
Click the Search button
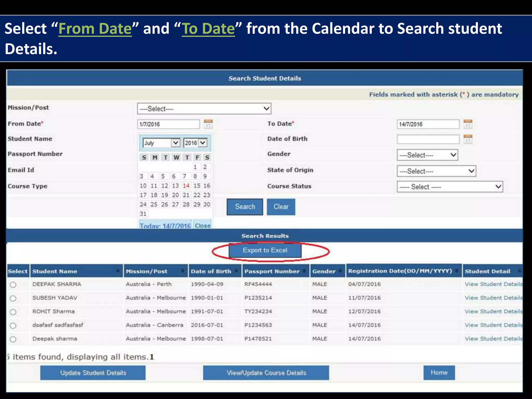point(245,207)
